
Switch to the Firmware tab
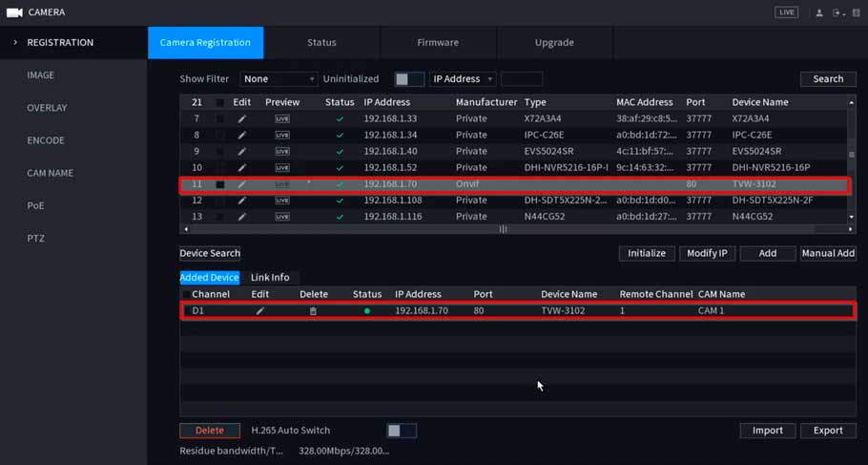(x=438, y=43)
